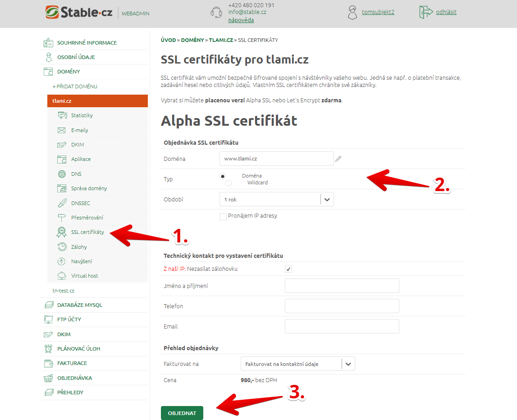Open Domény menu item
The image size is (517, 420).
[69, 72]
